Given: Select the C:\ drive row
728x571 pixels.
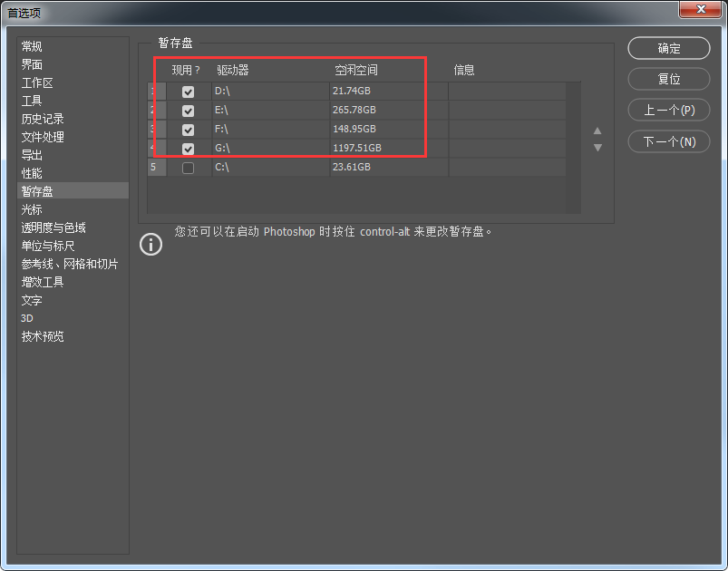Looking at the screenshot, I should (x=356, y=167).
